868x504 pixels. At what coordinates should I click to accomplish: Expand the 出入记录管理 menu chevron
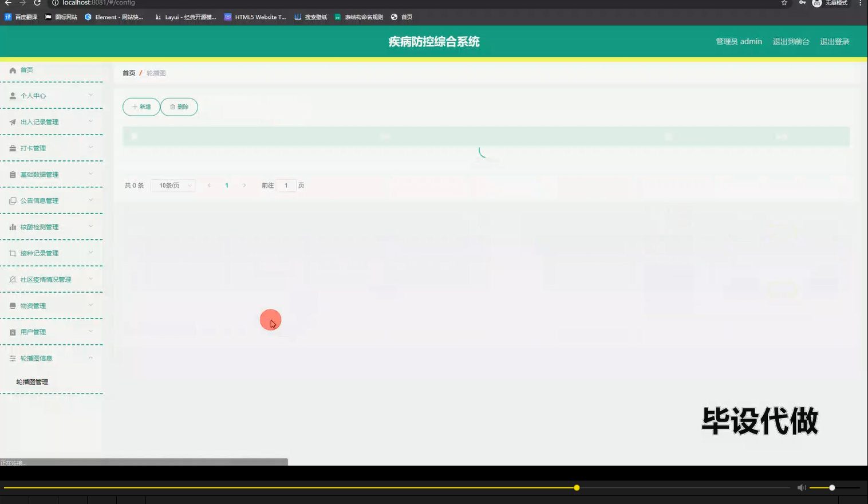coord(90,121)
